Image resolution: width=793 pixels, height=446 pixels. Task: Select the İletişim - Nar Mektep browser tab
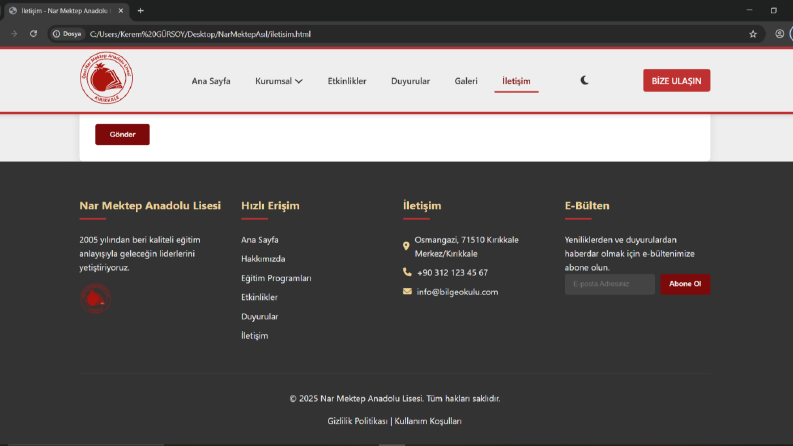pyautogui.click(x=65, y=11)
